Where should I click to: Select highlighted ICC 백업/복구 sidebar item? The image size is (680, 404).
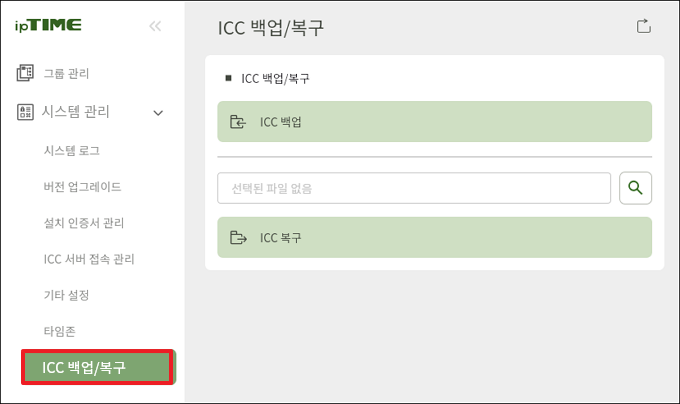coord(98,367)
